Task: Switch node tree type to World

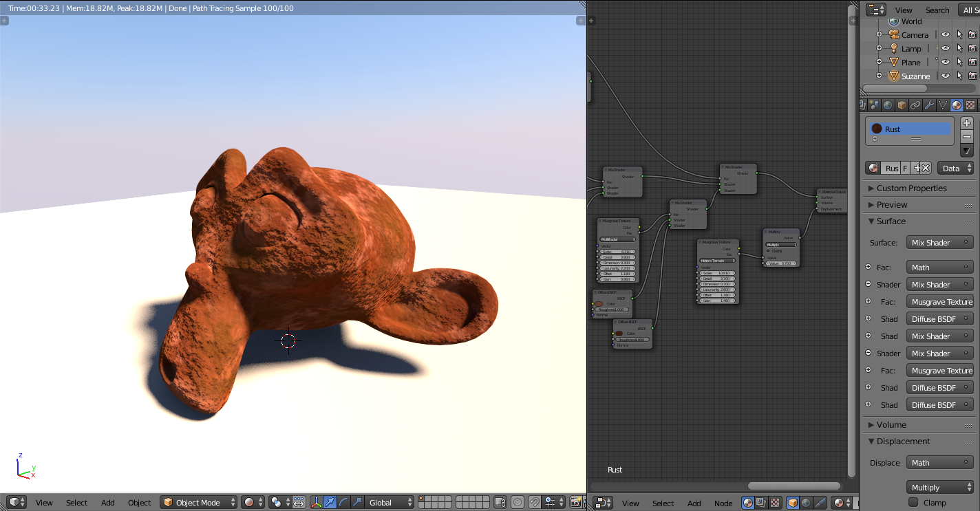Action: [806, 503]
